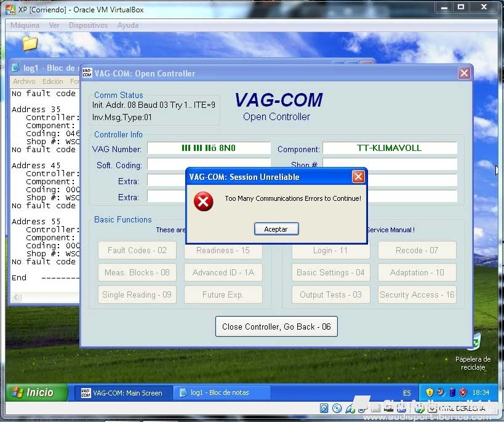Click the clock showing 18:34
504x422 pixels.
coord(481,392)
